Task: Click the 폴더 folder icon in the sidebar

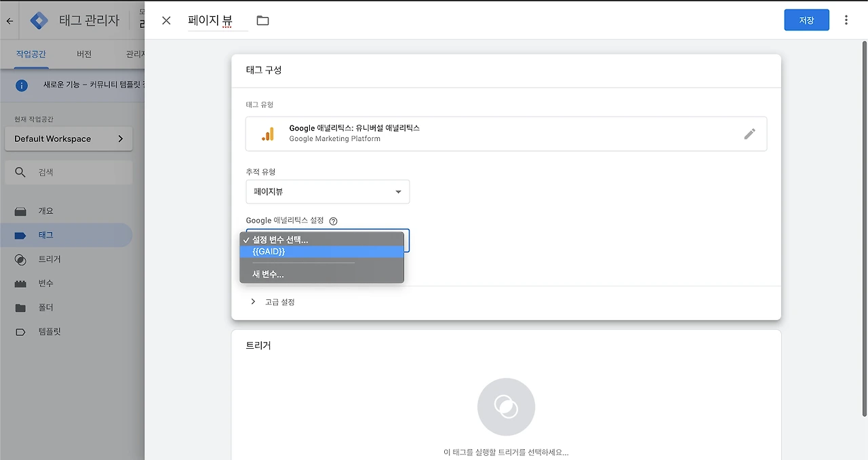Action: click(20, 307)
